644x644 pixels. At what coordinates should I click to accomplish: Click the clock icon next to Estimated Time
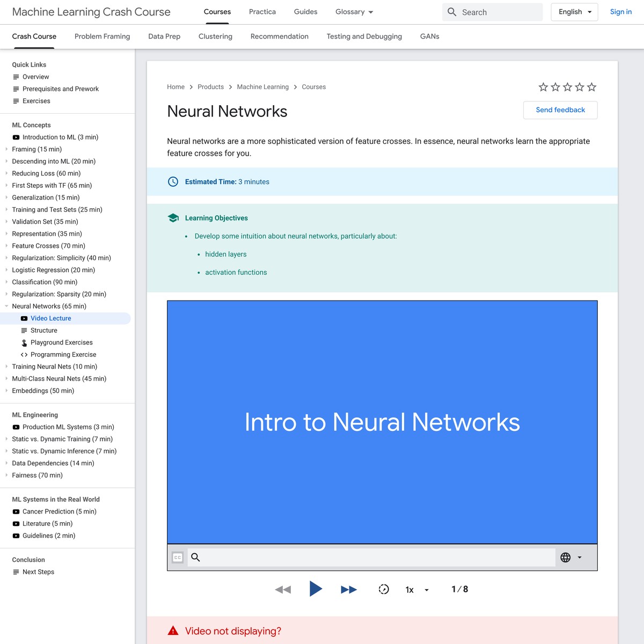pyautogui.click(x=173, y=181)
